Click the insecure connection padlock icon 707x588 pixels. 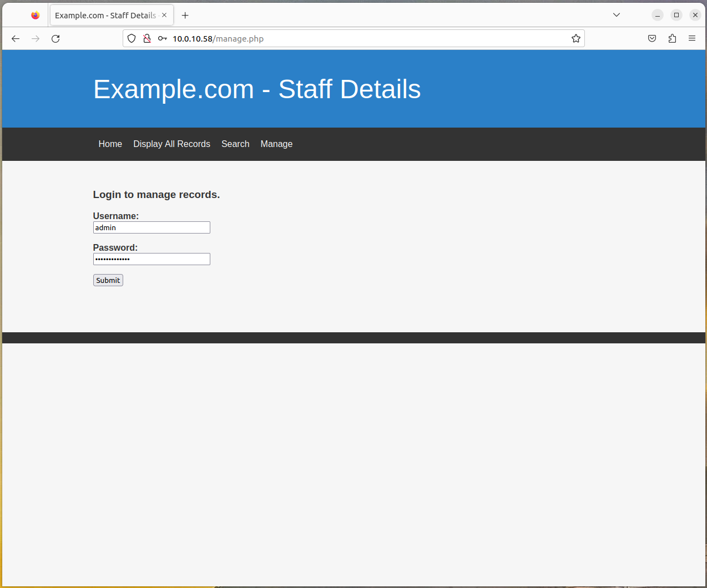147,38
